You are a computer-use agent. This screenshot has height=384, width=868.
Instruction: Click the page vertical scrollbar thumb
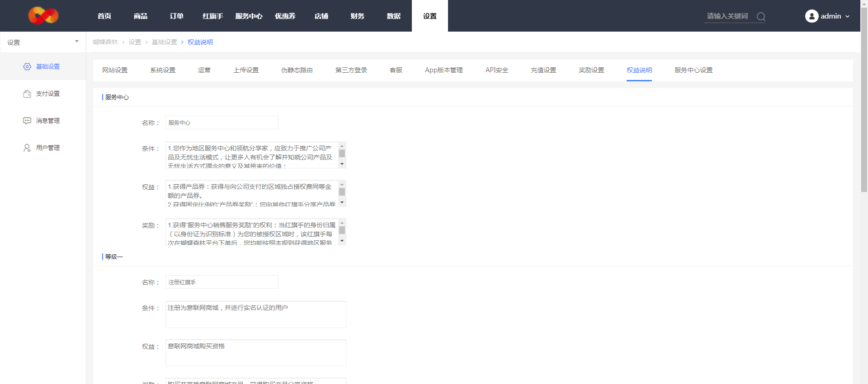(864, 99)
